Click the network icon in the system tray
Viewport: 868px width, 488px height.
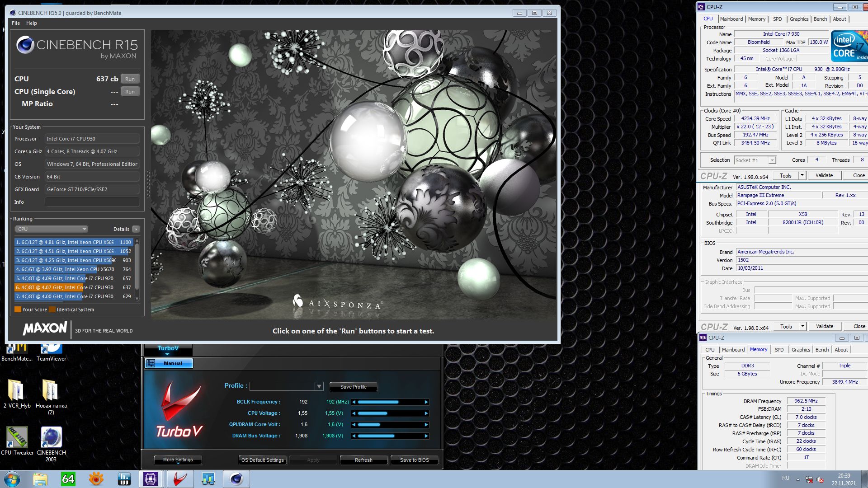pos(809,479)
